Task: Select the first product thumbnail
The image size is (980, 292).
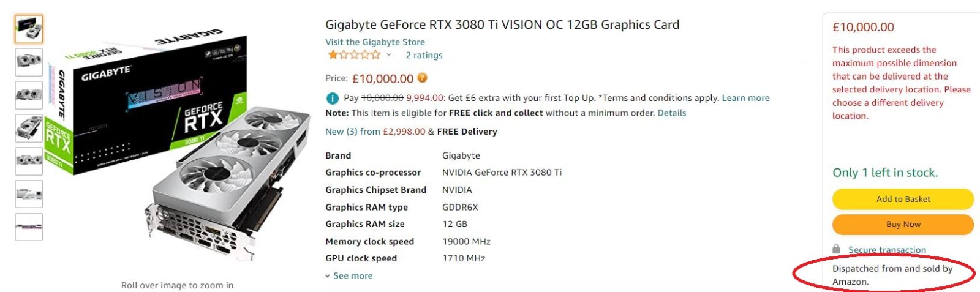Action: [x=29, y=29]
